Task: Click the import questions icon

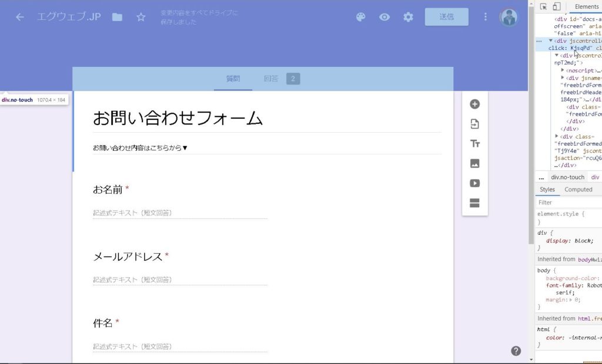Action: coord(475,124)
